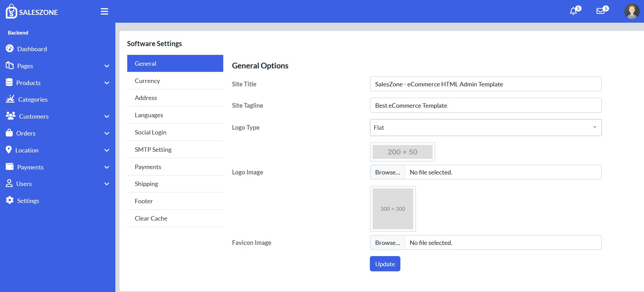Click the 'Site Tagline' field label
The width and height of the screenshot is (644, 292).
(x=247, y=105)
